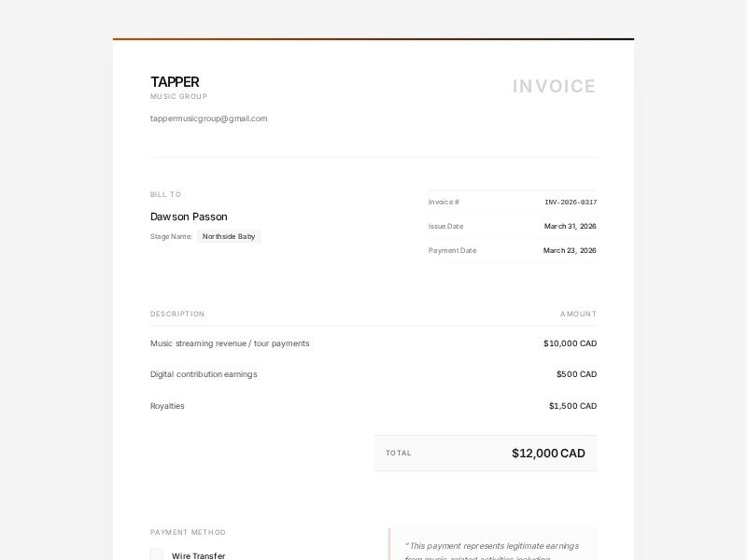
Task: Click the March 31, 2026 issue date
Action: 570,227
